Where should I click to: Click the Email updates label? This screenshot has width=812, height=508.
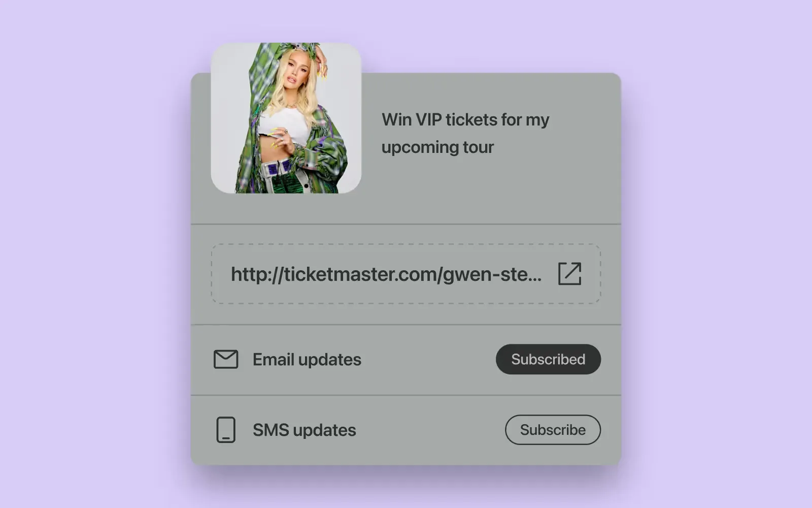click(x=307, y=360)
